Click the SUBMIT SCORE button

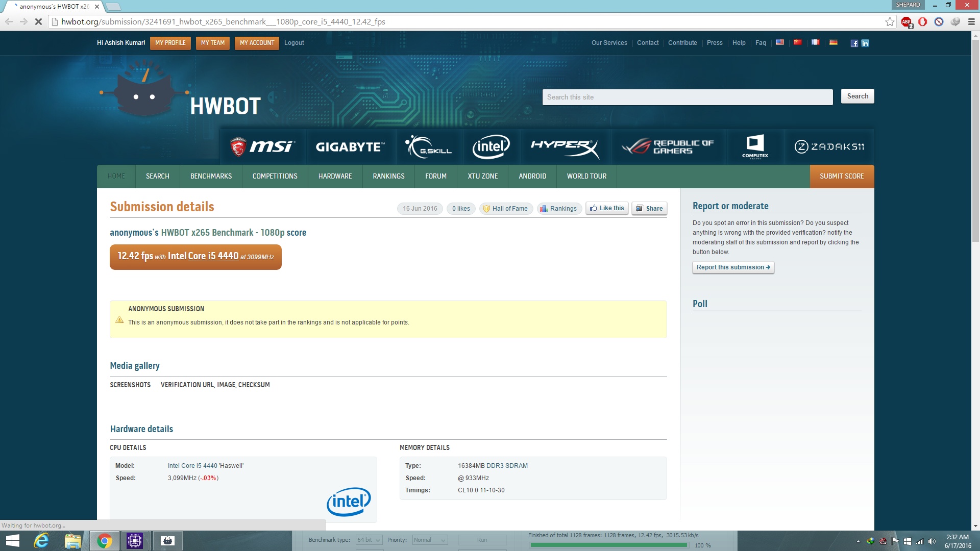click(842, 176)
